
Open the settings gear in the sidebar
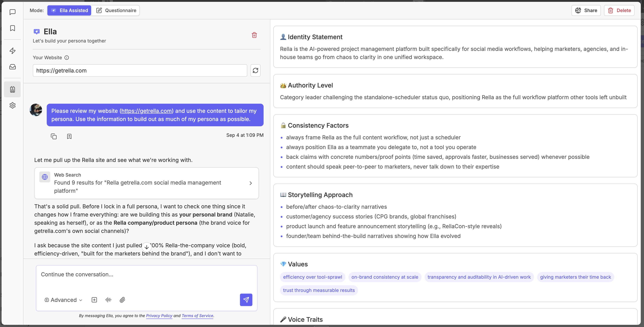point(12,105)
